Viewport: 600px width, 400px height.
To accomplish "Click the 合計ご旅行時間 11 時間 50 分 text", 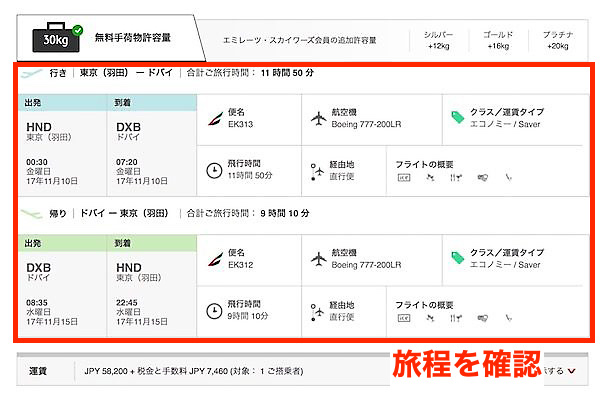I will 250,73.
